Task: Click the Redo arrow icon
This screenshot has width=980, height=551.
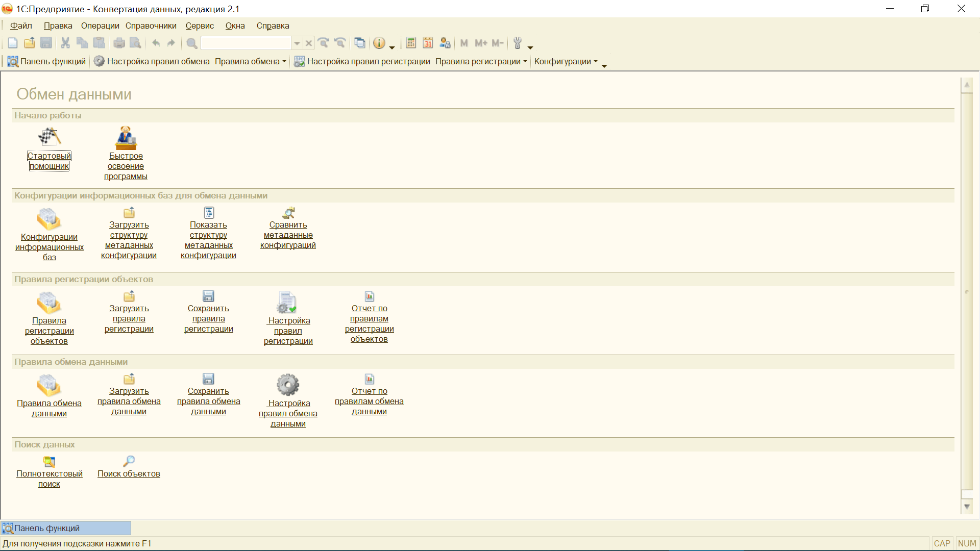Action: 171,43
